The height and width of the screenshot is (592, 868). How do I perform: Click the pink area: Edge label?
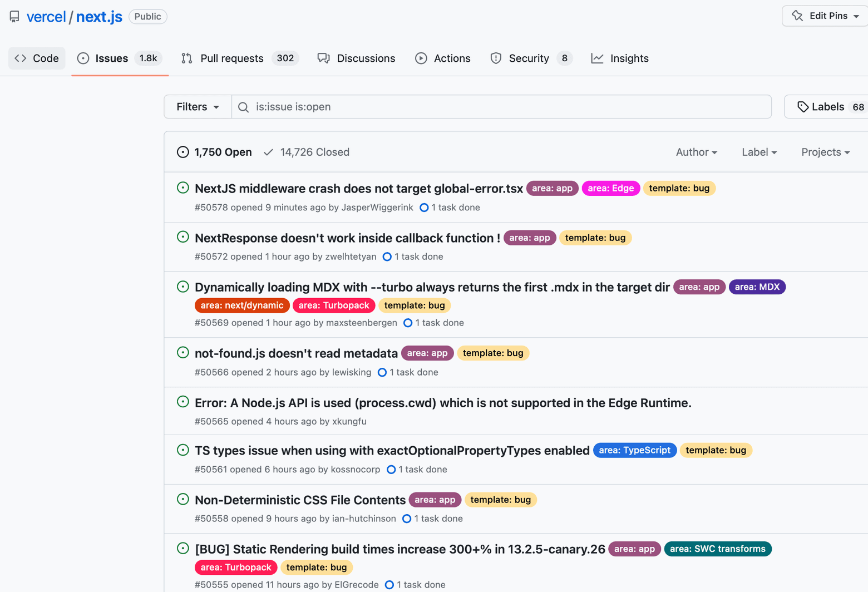click(x=611, y=188)
